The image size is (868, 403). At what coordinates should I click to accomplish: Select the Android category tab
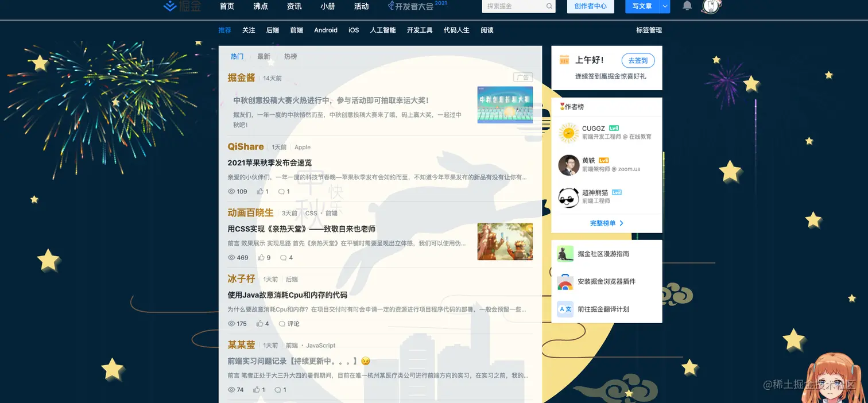[325, 30]
